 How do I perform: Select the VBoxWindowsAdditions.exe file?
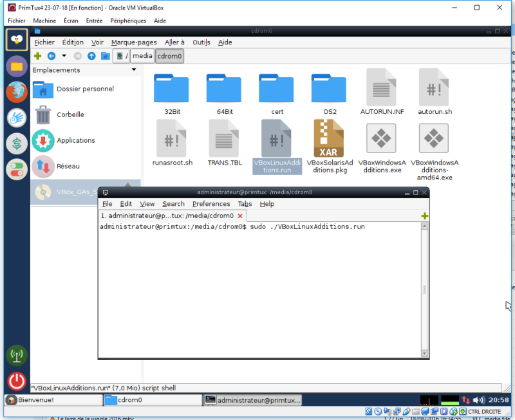click(382, 149)
